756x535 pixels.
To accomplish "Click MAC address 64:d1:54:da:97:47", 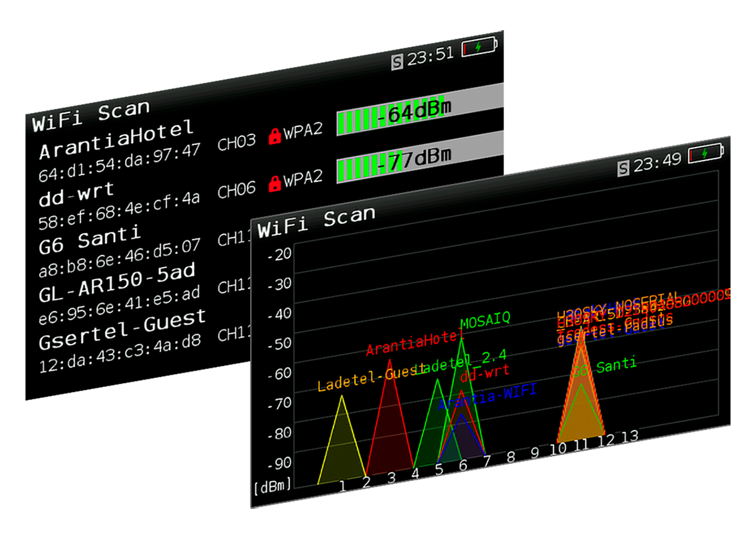I will [120, 163].
